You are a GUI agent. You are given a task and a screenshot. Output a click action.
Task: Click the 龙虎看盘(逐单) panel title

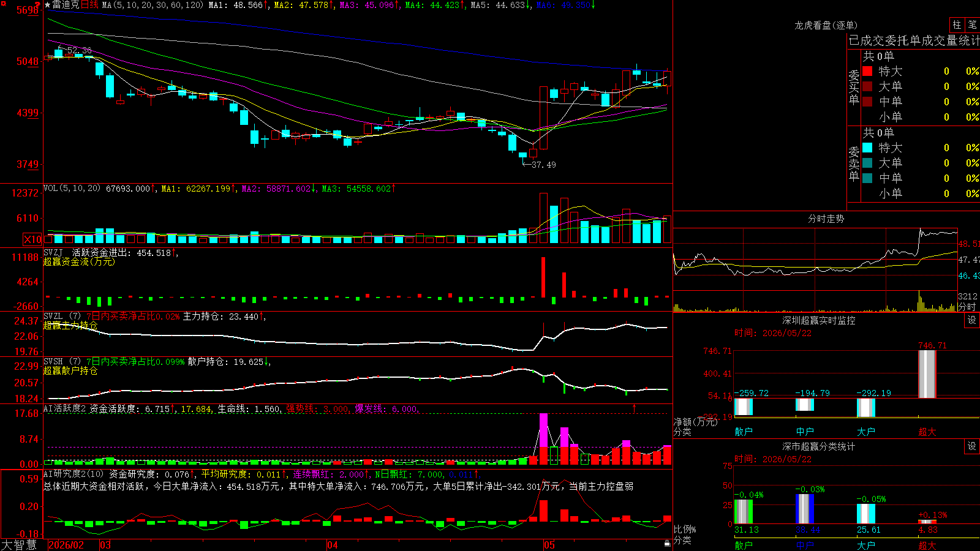826,25
